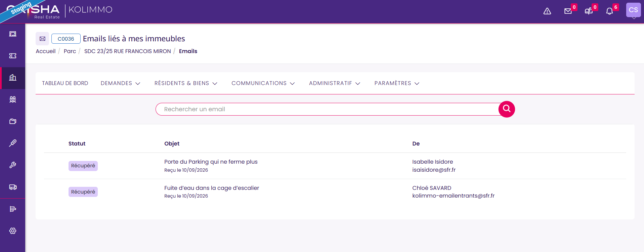This screenshot has height=252, width=644.
Task: Click the Kolimmo logo in header
Action: [x=90, y=10]
